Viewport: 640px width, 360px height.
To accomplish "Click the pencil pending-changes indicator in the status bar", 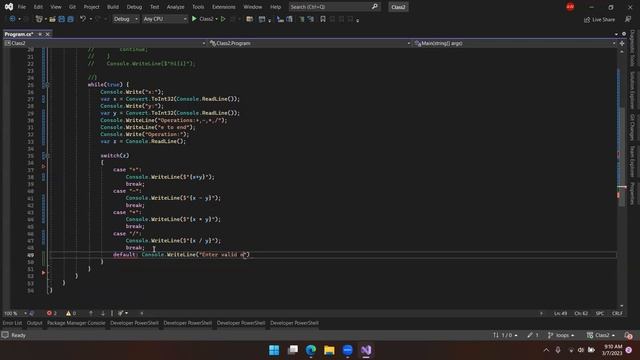I will (x=533, y=335).
